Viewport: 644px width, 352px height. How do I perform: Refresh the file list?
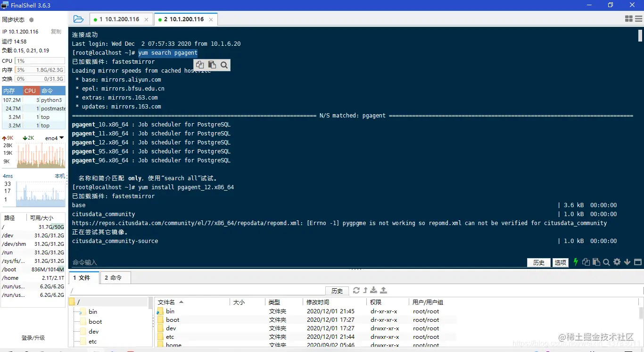(x=356, y=290)
